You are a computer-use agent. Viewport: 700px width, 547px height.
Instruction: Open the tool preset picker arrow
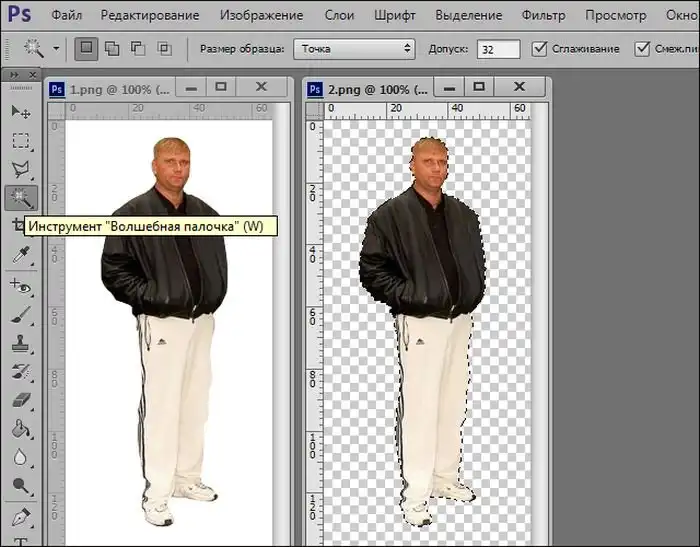(x=55, y=48)
